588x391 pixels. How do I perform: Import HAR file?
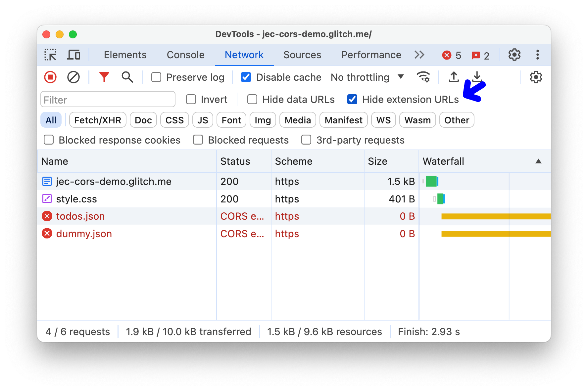pos(454,77)
